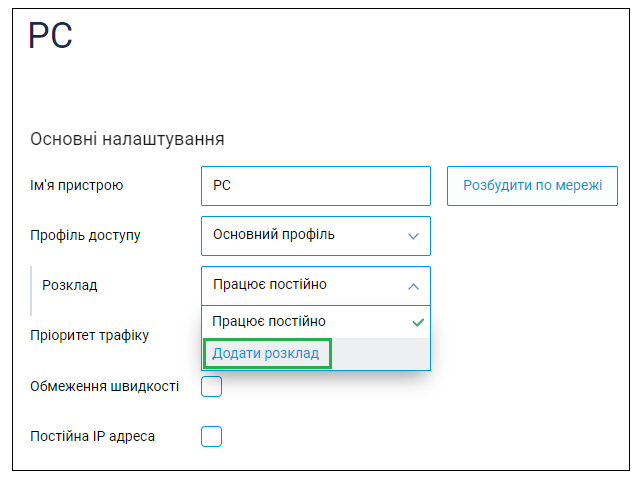Viewport: 643px width, 483px height.
Task: Click the Пріоритет трафіку label
Action: tap(89, 336)
